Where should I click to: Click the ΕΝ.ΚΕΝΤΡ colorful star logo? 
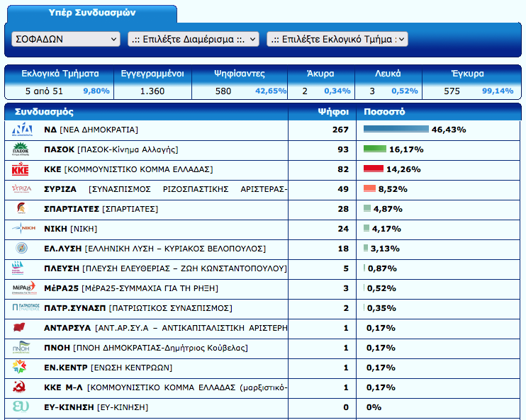tap(22, 368)
